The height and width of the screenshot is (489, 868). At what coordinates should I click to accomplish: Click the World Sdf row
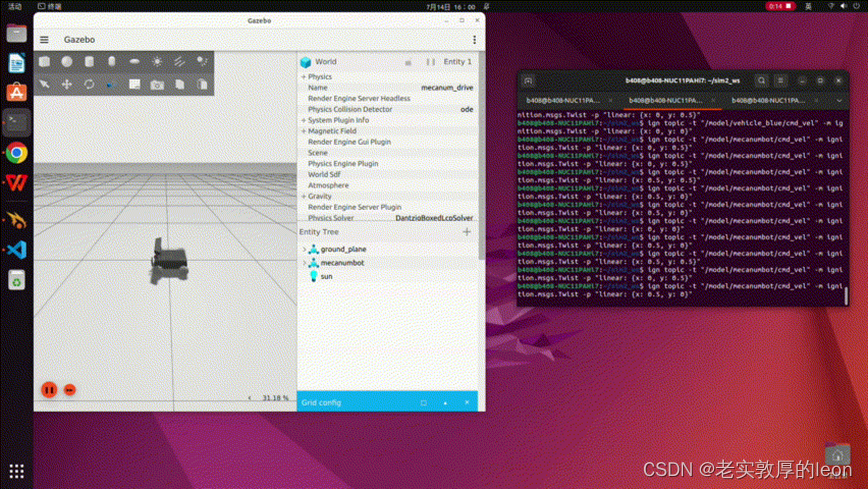click(389, 174)
